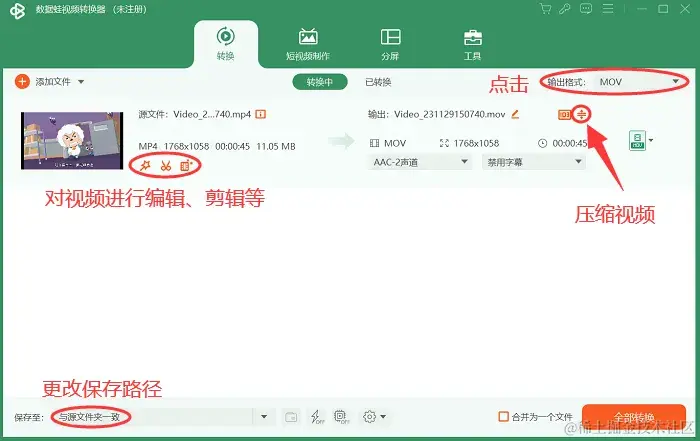700x441 pixels.
Task: Click the output resolution 1768x1058
Action: pos(476,143)
